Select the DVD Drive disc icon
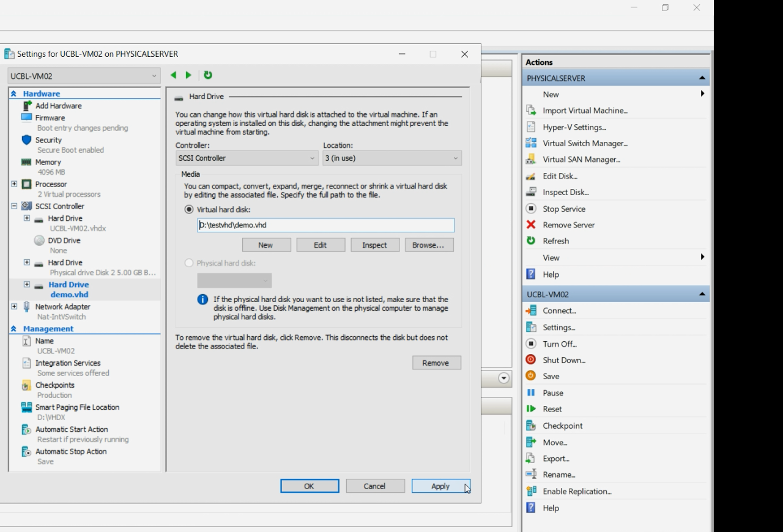783x532 pixels. 39,240
